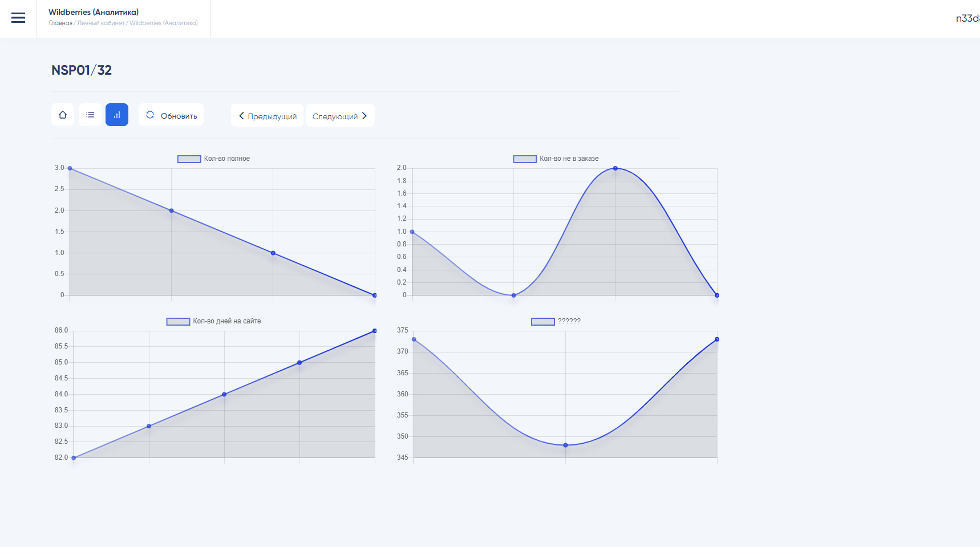Go to Следующий item

point(340,116)
